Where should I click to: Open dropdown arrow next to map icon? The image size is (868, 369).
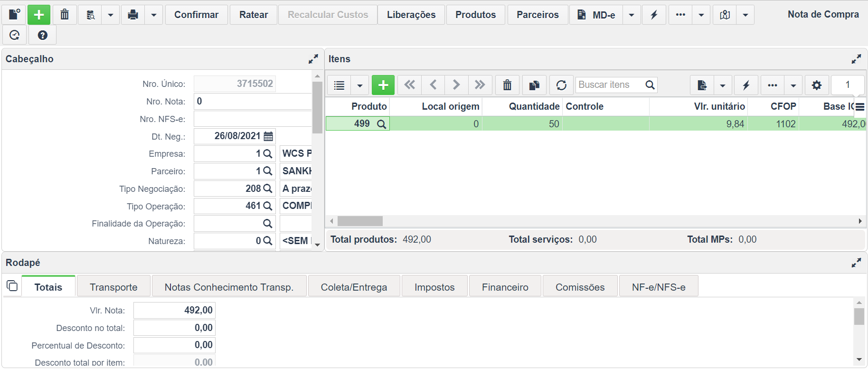coord(745,15)
